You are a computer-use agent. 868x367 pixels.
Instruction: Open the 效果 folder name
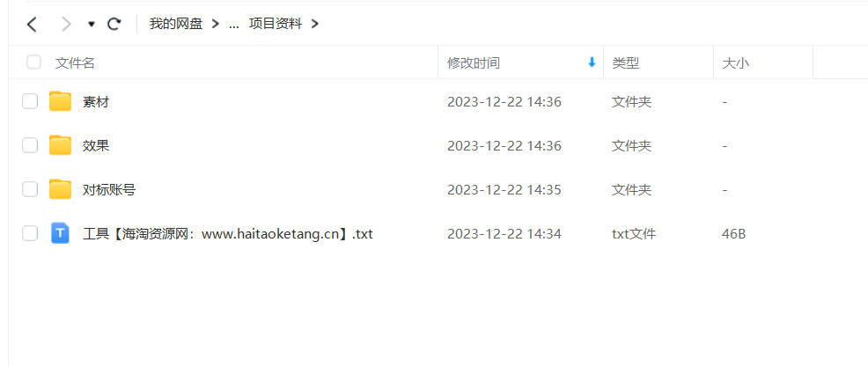[96, 146]
